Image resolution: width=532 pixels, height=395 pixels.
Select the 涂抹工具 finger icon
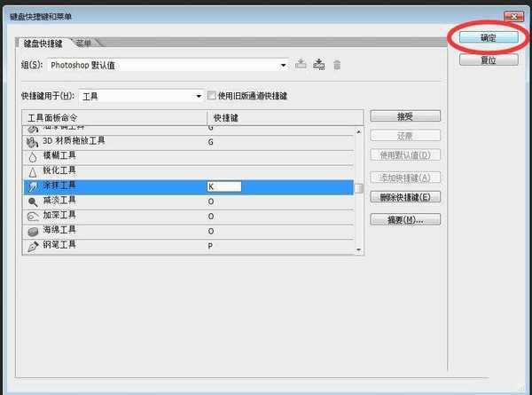33,186
